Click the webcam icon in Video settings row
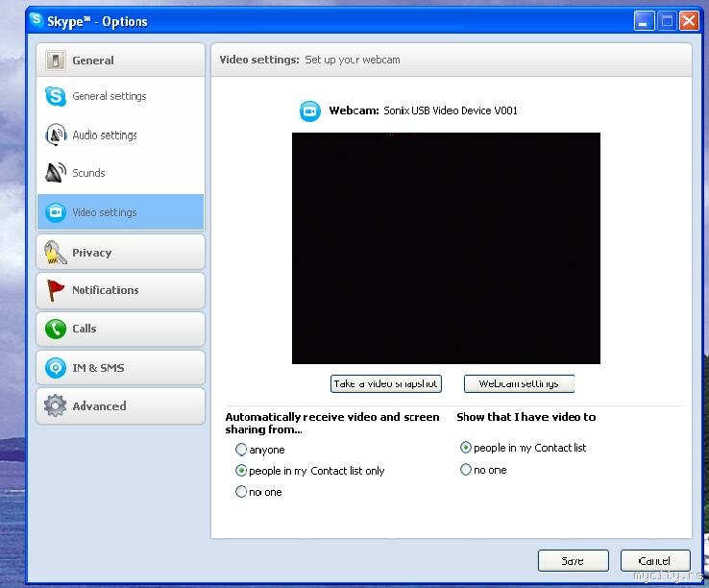This screenshot has height=588, width=709. pos(56,212)
